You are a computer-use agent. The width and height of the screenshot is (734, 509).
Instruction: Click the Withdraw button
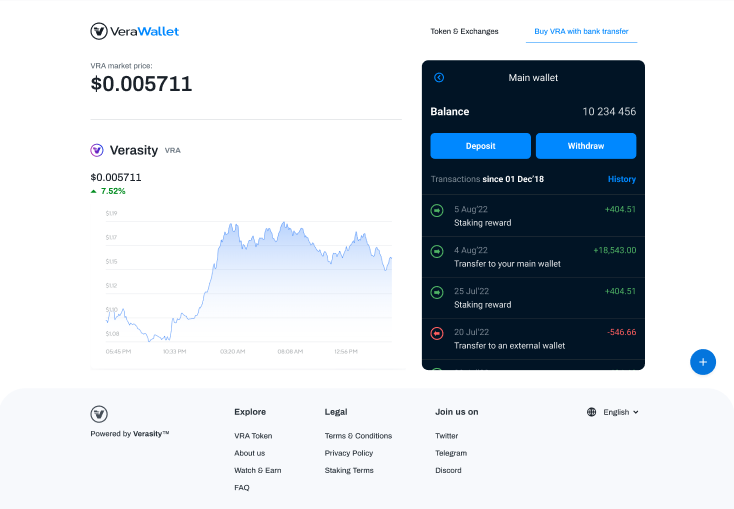tap(586, 146)
